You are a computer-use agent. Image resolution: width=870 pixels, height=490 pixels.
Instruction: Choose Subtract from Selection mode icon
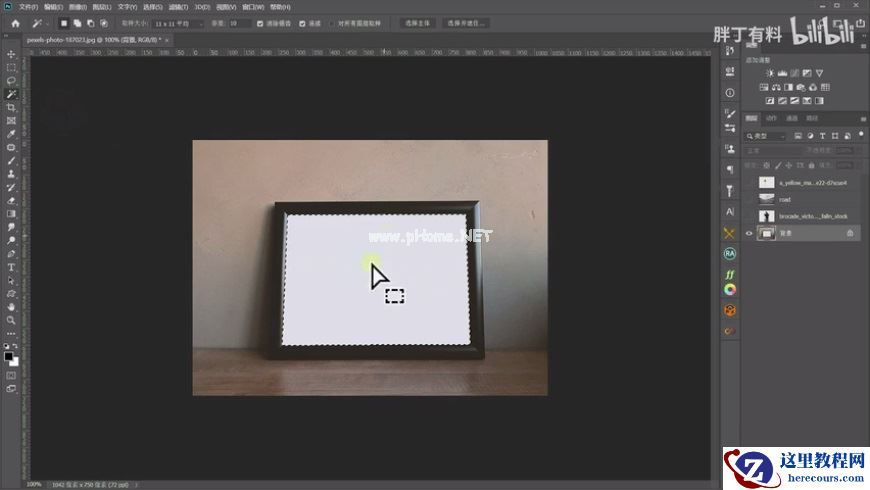coord(90,23)
